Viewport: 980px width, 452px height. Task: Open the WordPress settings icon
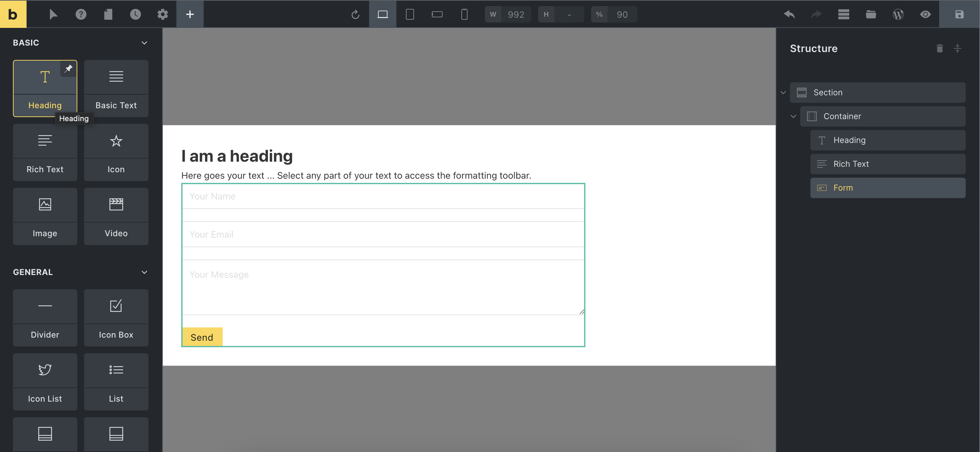(898, 14)
